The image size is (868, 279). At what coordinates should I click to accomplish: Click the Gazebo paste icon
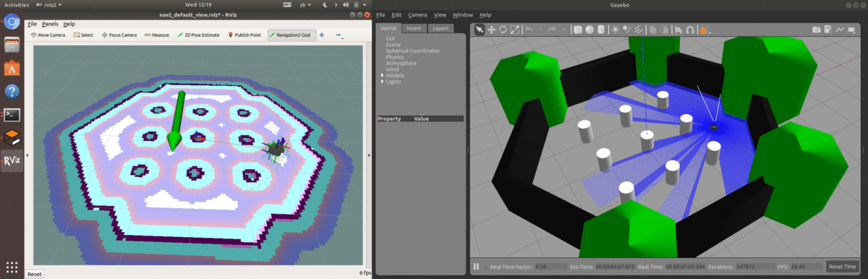[664, 30]
